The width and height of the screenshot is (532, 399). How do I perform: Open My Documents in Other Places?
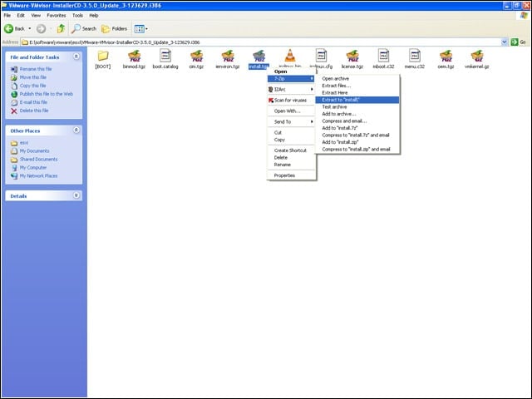click(34, 151)
